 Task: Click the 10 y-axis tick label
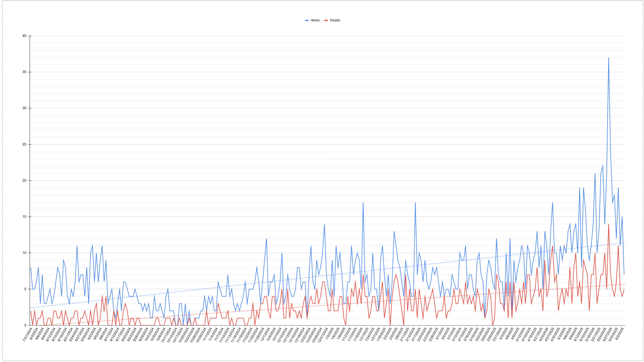[24, 253]
